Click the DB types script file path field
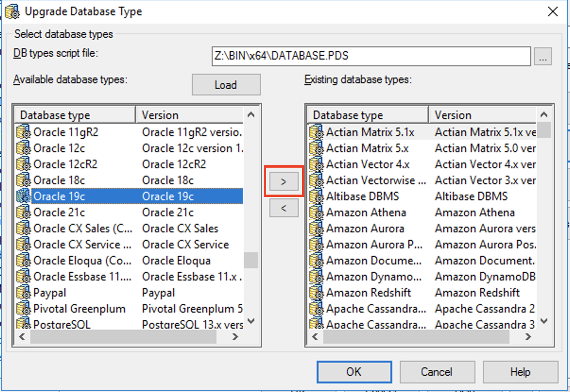Screen dimensions: 570x392 pos(370,56)
